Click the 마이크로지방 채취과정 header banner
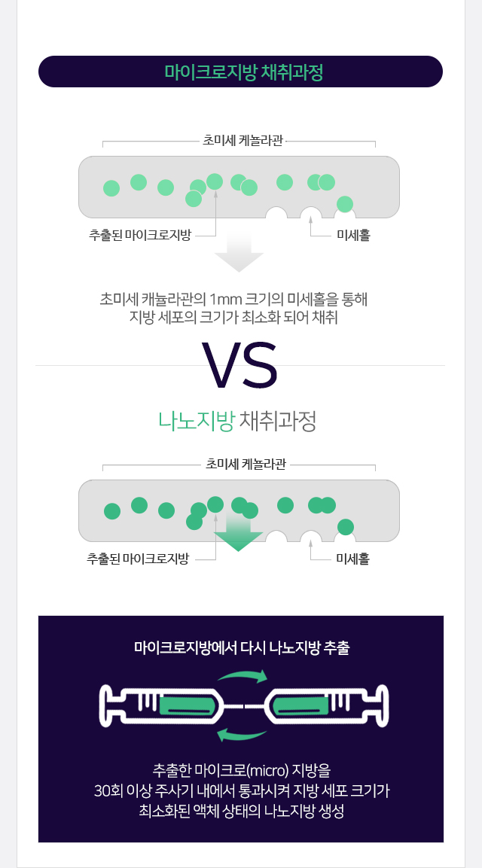Screen dimensions: 482x868 tap(240, 72)
